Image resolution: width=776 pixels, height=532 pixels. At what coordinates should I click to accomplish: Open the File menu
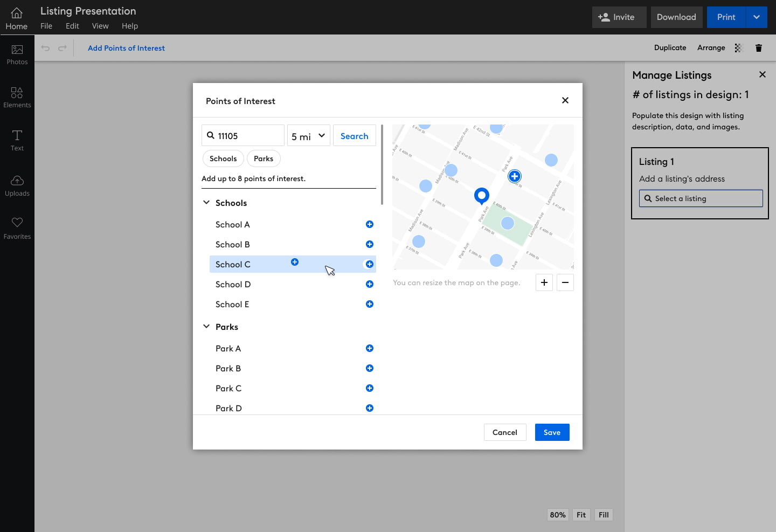(46, 26)
